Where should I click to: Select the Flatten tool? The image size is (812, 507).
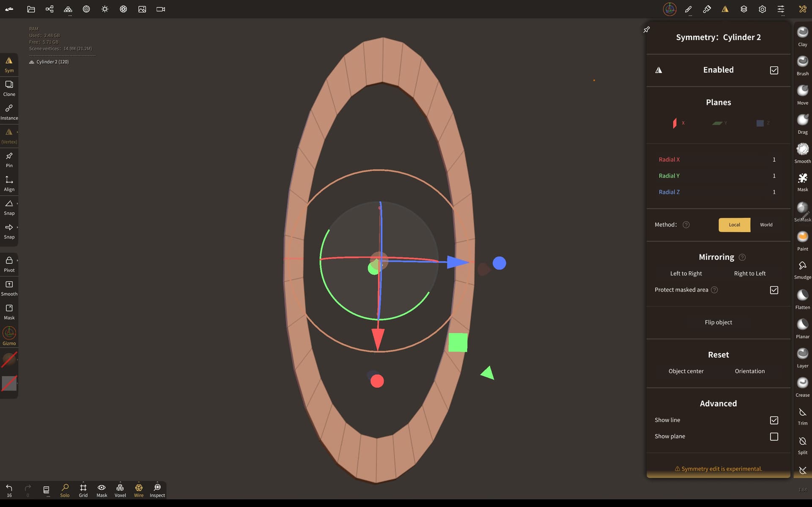[803, 299]
